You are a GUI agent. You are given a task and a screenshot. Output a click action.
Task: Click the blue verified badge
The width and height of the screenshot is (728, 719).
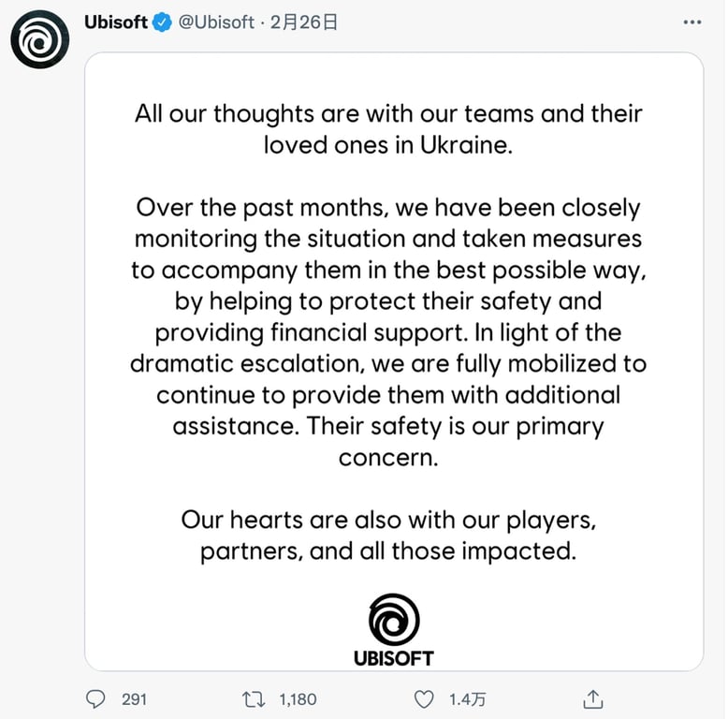click(x=162, y=22)
